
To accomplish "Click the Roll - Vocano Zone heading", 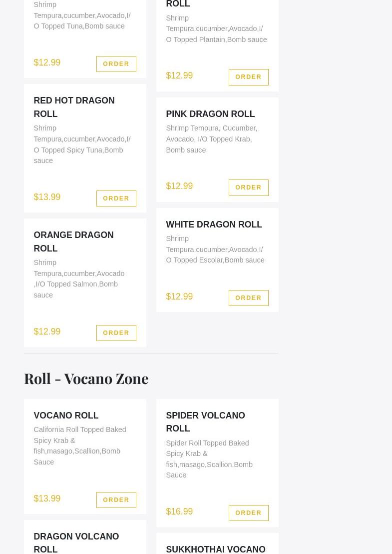I will point(86,378).
